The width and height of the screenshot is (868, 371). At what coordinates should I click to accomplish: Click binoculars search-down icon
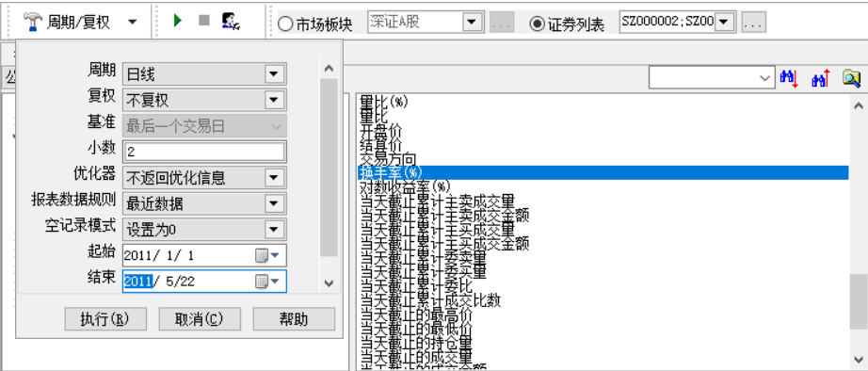point(789,79)
